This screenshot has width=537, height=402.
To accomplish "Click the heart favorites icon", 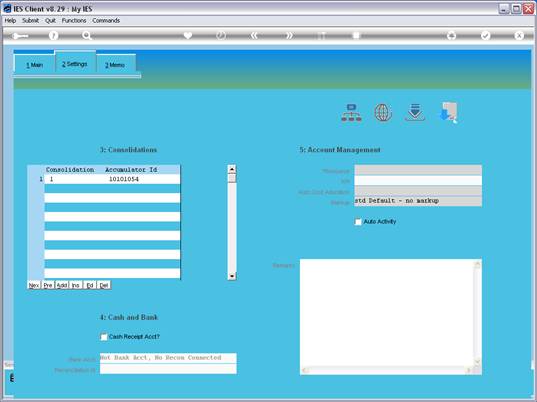I will [x=188, y=35].
